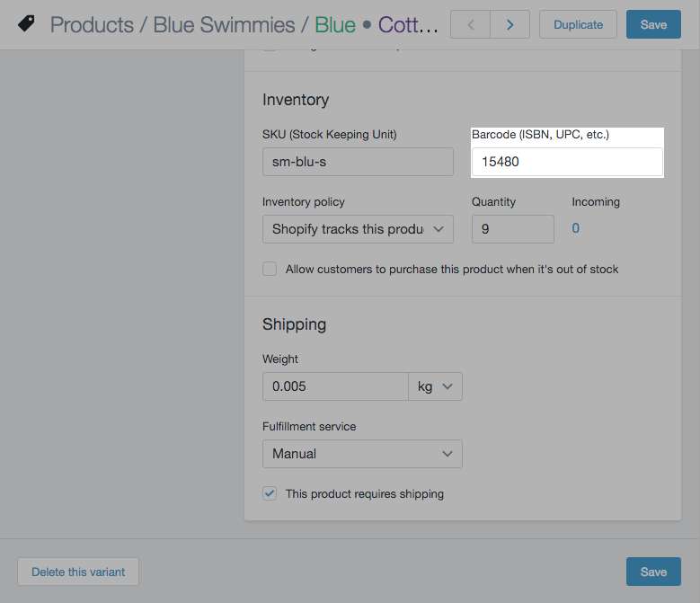Image resolution: width=700 pixels, height=603 pixels.
Task: Enable selling when out of stock checkbox
Action: [x=270, y=269]
